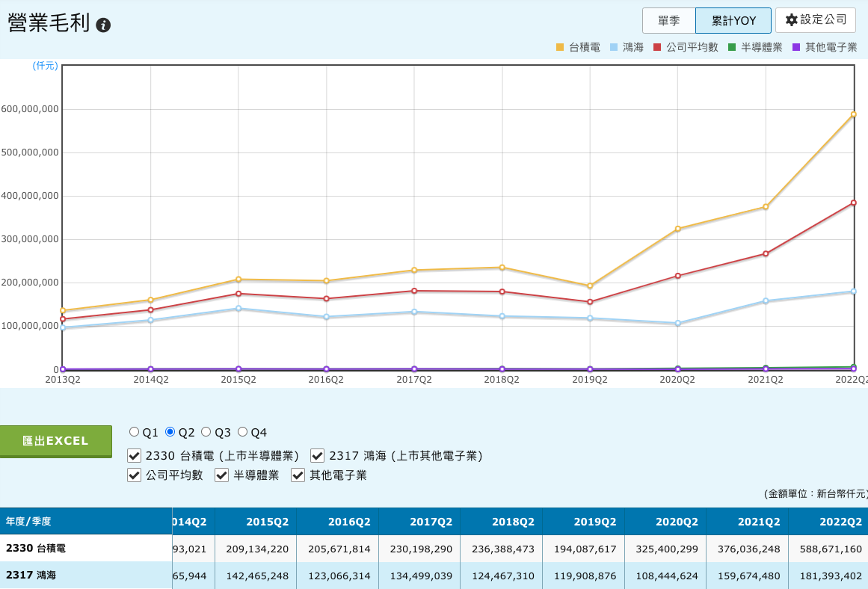Switch to the 單季 tab
Image resolution: width=868 pixels, height=589 pixels.
(x=668, y=21)
